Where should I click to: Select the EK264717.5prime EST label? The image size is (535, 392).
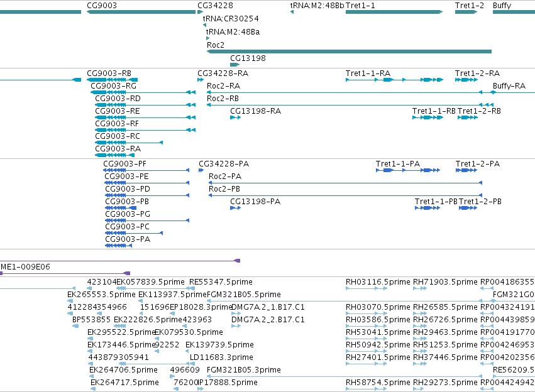125,383
